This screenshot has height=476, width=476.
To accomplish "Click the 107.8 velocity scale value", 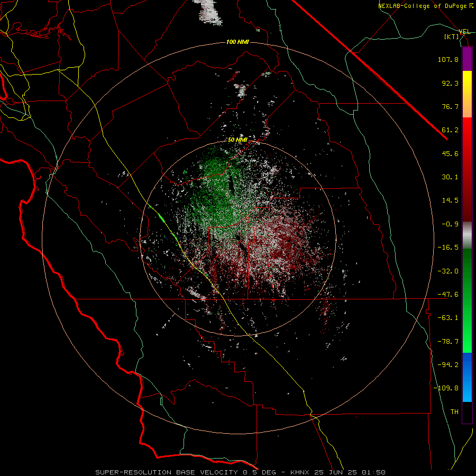I will pos(448,59).
